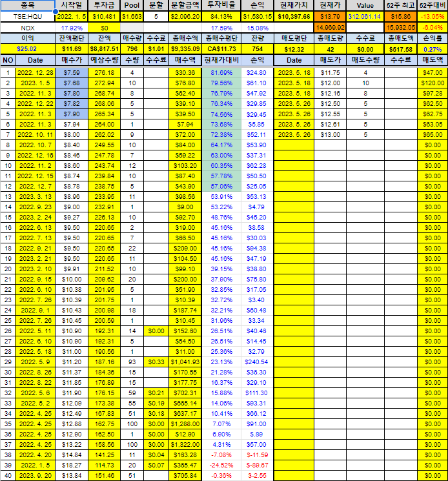The image size is (448, 481).
Task: Click the buy amount $1,041.93 cell
Action: tap(185, 362)
